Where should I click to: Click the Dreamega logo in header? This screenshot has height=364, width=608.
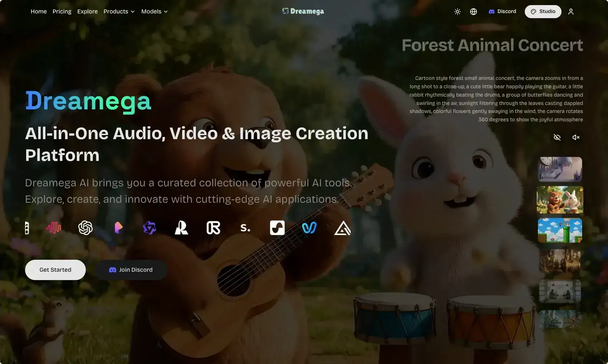pyautogui.click(x=303, y=11)
